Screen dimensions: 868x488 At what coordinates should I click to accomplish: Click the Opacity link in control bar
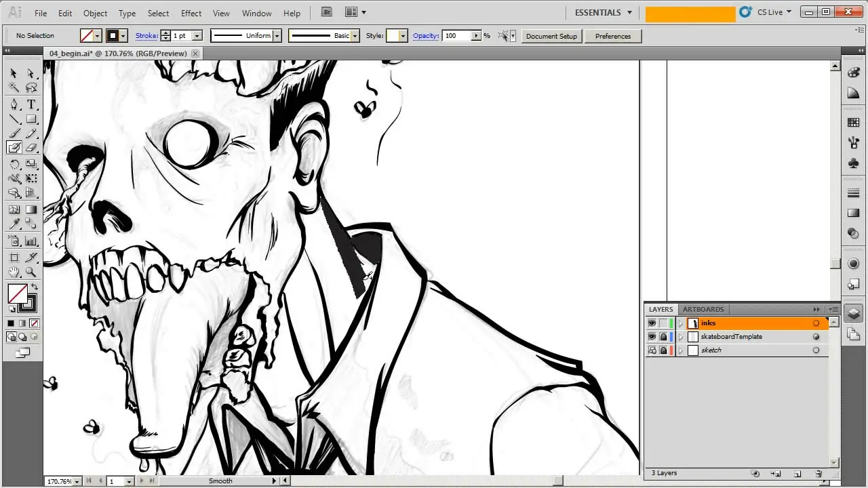[x=426, y=35]
